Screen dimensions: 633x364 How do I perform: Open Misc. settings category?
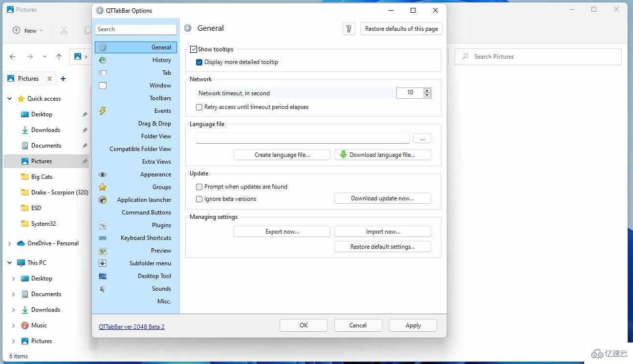tap(136, 301)
